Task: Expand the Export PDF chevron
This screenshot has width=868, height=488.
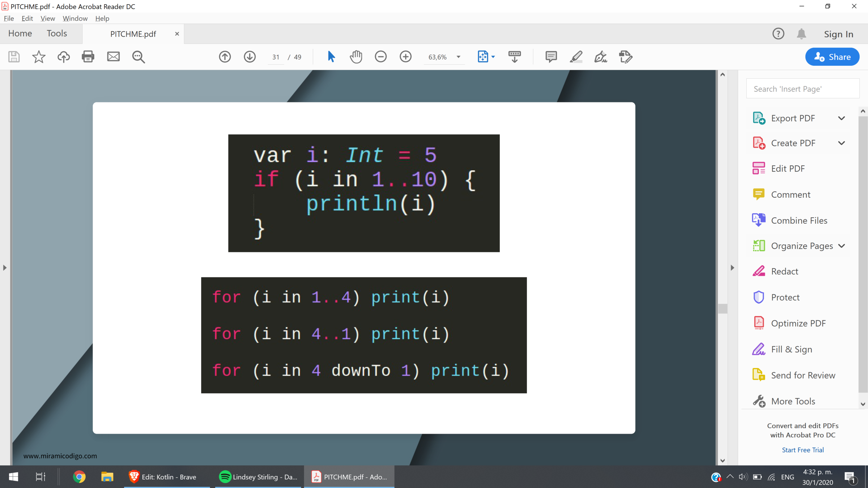Action: pos(842,118)
